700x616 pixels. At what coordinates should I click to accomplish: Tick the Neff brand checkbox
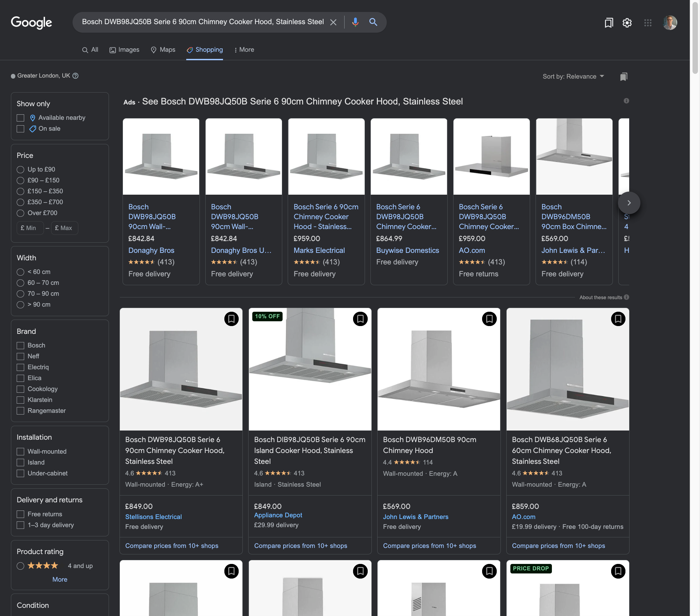click(x=20, y=356)
